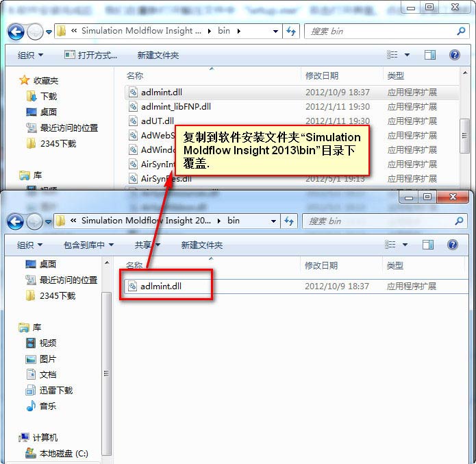
Task: Select 最近访问的位置 in lower window
Action: coord(62,280)
